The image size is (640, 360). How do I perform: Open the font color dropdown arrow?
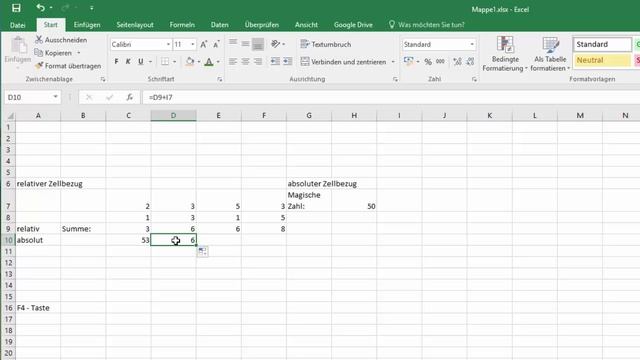(x=218, y=62)
